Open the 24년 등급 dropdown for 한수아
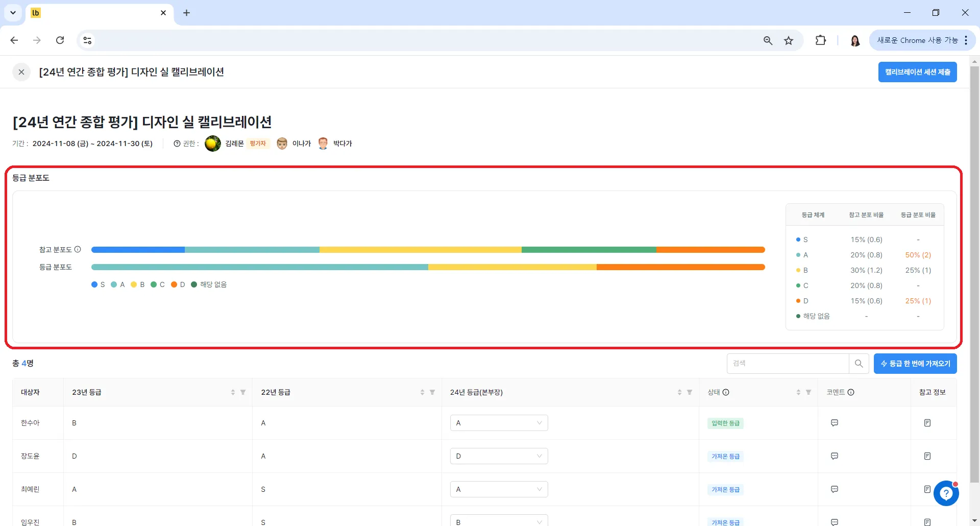The width and height of the screenshot is (980, 526). click(499, 423)
